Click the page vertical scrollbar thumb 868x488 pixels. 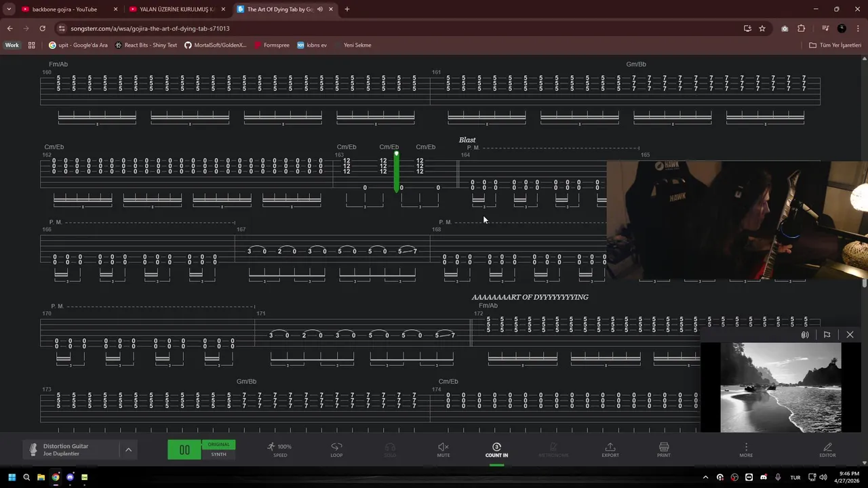coord(865,283)
